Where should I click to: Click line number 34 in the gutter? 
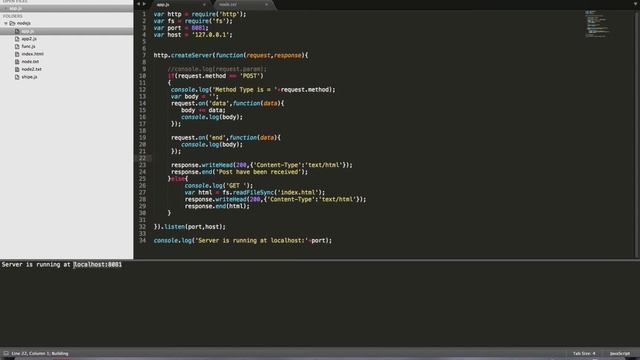coord(142,240)
